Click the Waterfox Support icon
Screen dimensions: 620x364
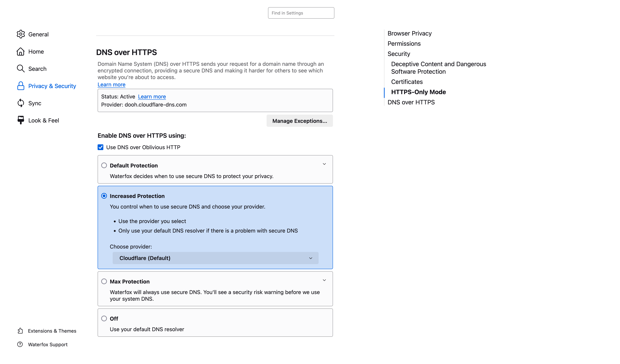pos(20,344)
